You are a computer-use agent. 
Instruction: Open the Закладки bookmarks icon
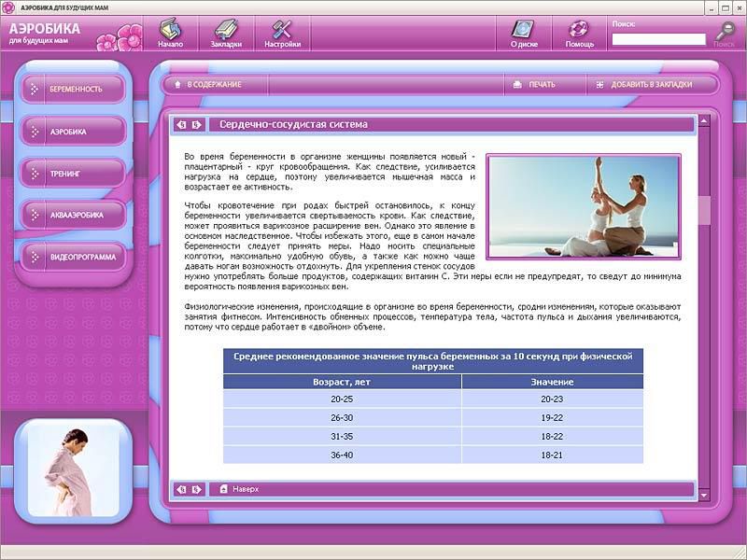[226, 29]
